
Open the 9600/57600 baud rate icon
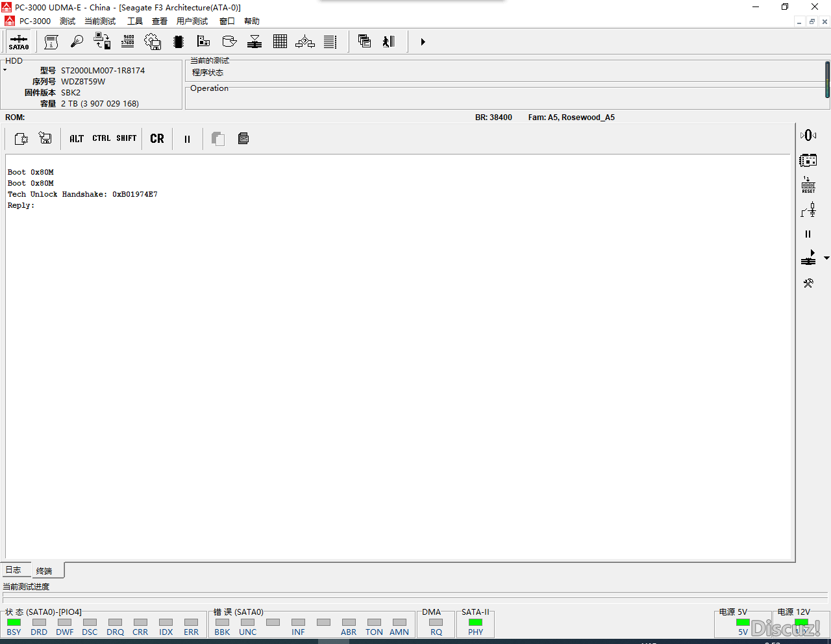(128, 42)
